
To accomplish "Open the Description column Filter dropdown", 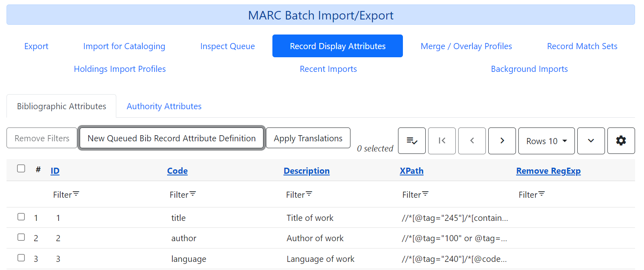I will click(x=299, y=195).
